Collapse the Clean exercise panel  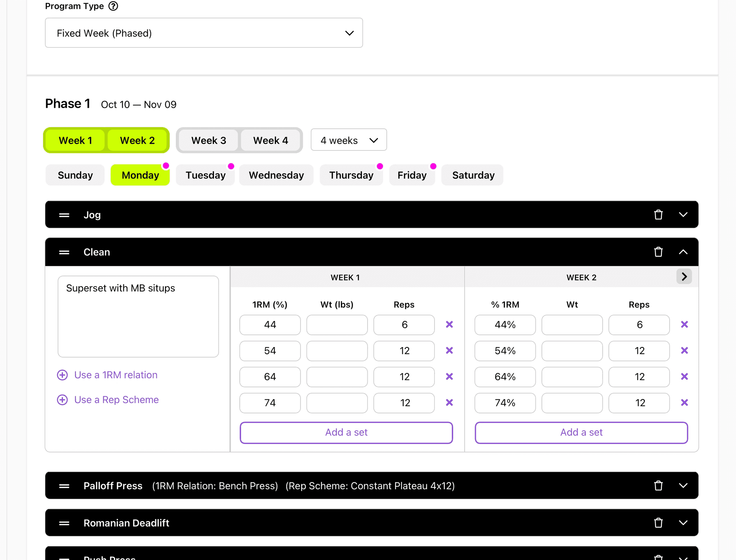point(683,252)
